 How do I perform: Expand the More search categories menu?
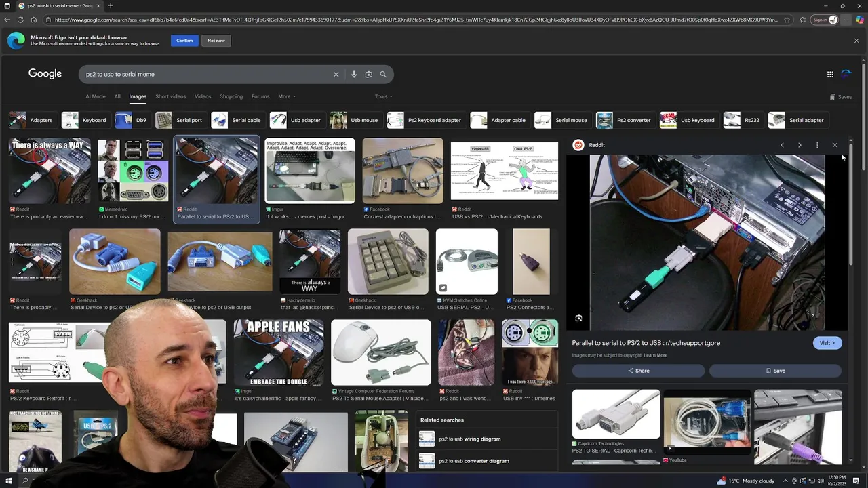[x=287, y=96]
